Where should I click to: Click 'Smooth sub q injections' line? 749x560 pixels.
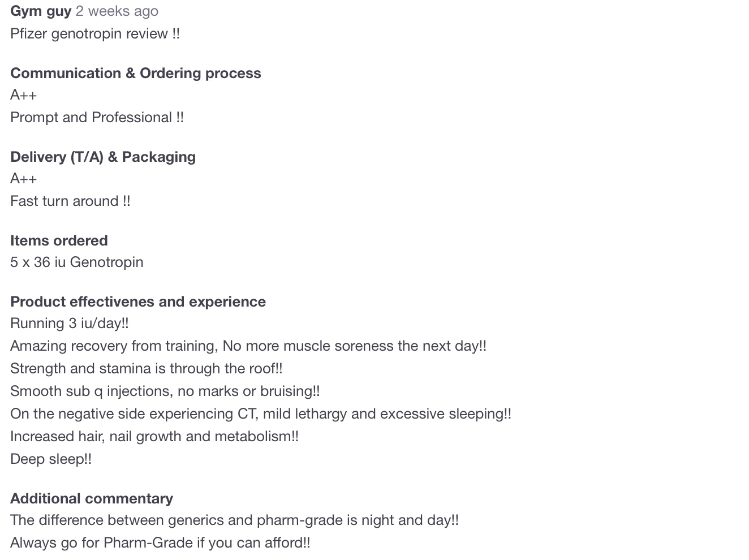(165, 391)
